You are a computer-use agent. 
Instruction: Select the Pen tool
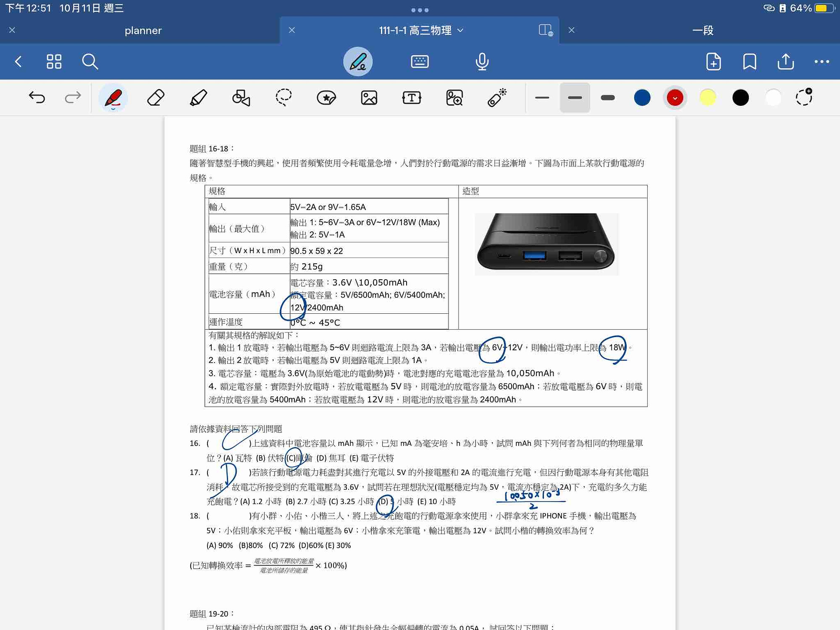[x=113, y=98]
